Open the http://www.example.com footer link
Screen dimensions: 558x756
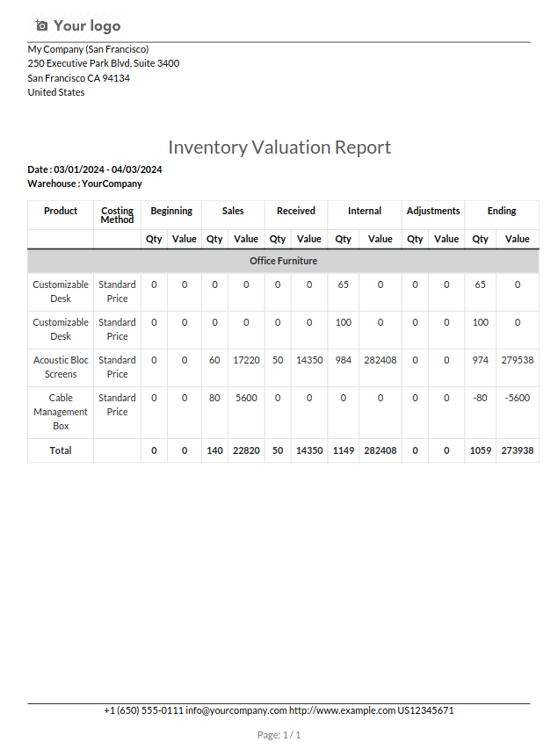pyautogui.click(x=342, y=710)
